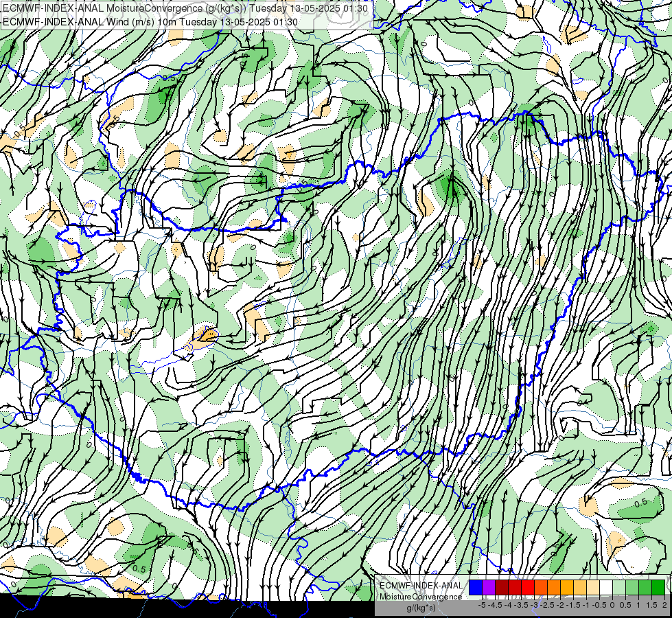This screenshot has height=618, width=672.
Task: Click the '-3' legend tick label
Action: [x=534, y=605]
